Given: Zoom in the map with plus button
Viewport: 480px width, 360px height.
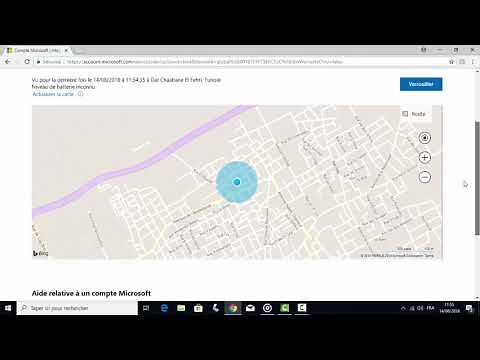Looking at the screenshot, I should click(424, 157).
